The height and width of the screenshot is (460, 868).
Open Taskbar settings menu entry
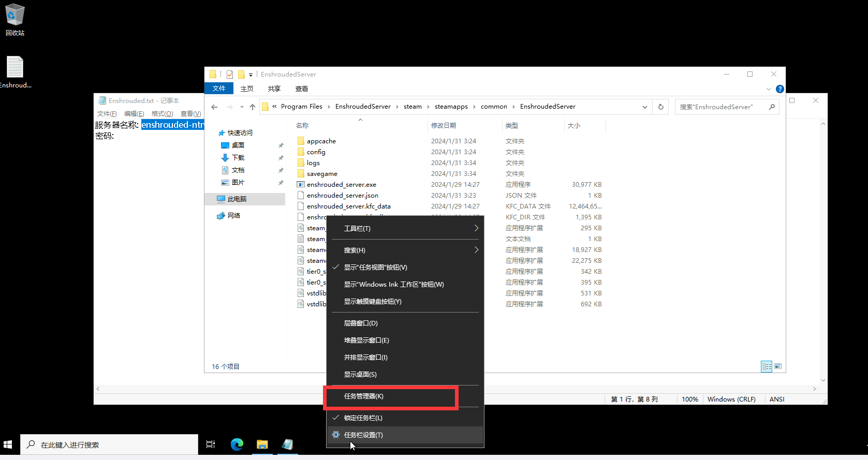tap(405, 435)
